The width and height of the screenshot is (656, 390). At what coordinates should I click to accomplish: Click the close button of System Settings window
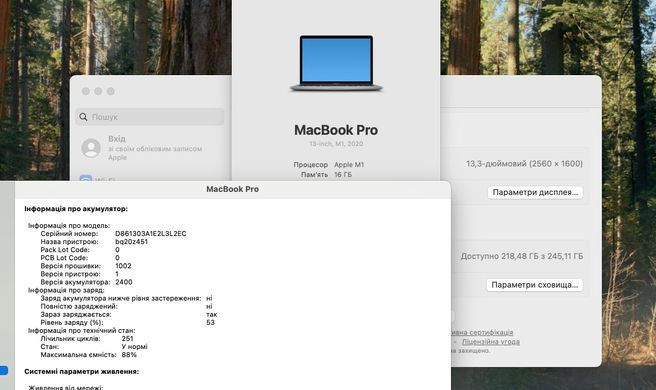click(86, 91)
